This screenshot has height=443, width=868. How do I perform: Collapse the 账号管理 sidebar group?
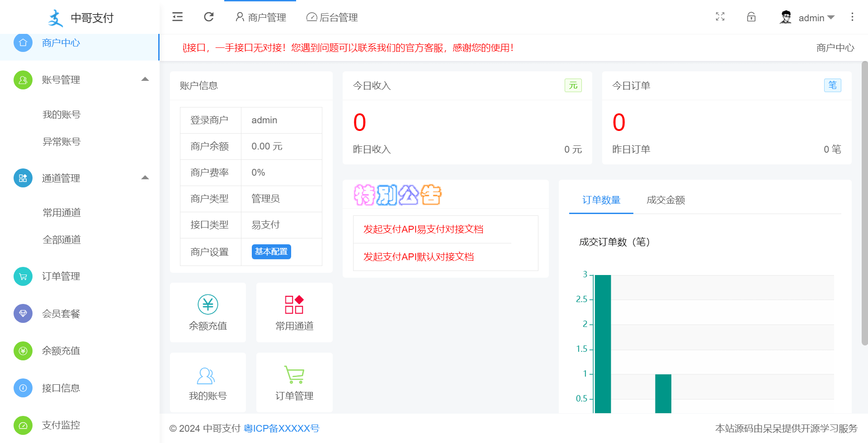click(x=145, y=79)
